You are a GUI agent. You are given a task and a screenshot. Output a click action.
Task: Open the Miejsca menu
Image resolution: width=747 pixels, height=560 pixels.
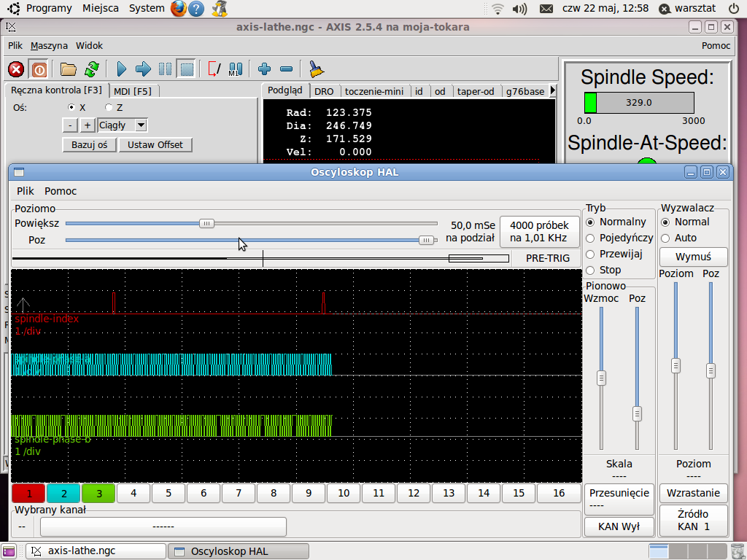point(101,9)
